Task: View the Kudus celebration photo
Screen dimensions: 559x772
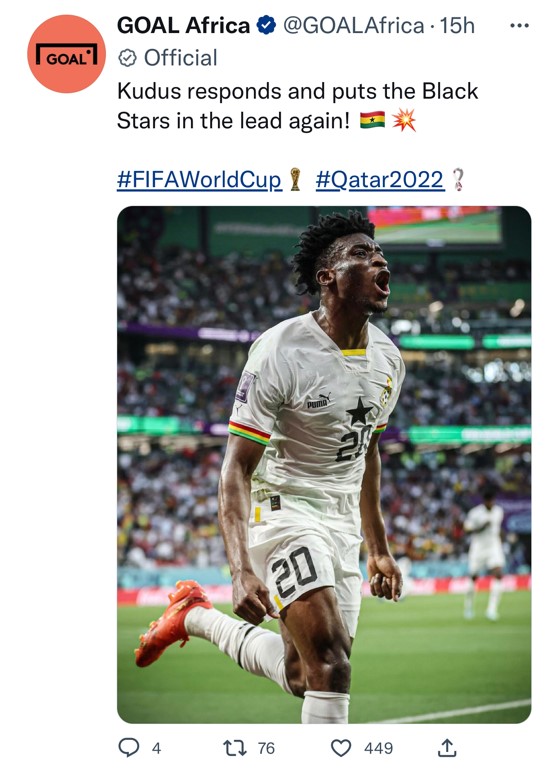Action: 324,464
